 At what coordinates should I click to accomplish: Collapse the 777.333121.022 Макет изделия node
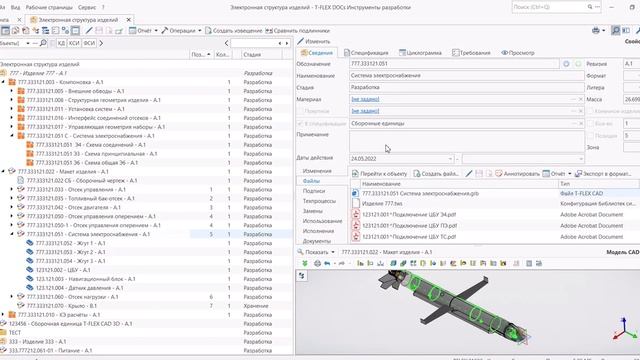point(3,171)
